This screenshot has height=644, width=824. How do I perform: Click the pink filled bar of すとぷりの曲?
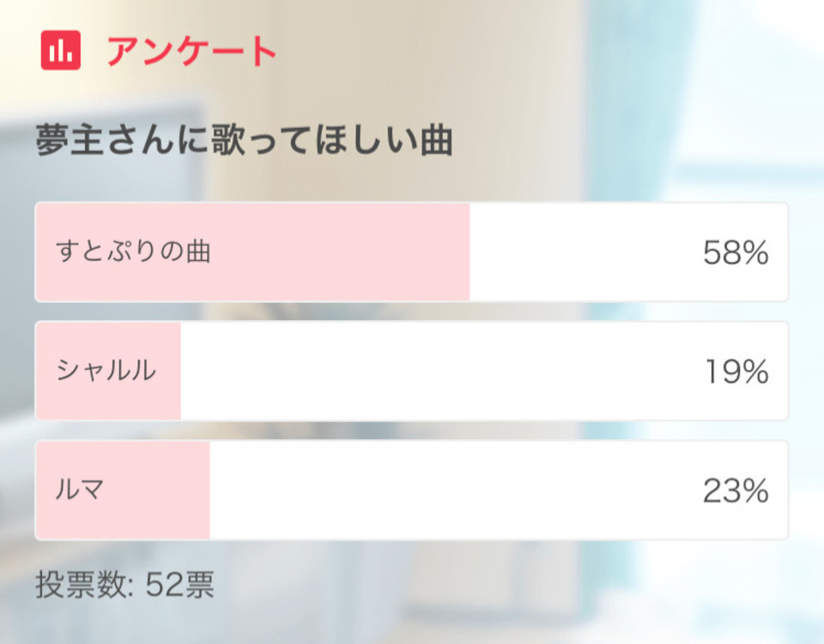(x=252, y=252)
